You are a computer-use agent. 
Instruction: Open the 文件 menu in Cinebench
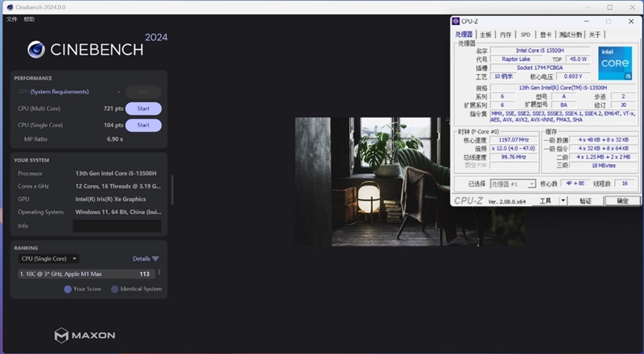tap(11, 19)
